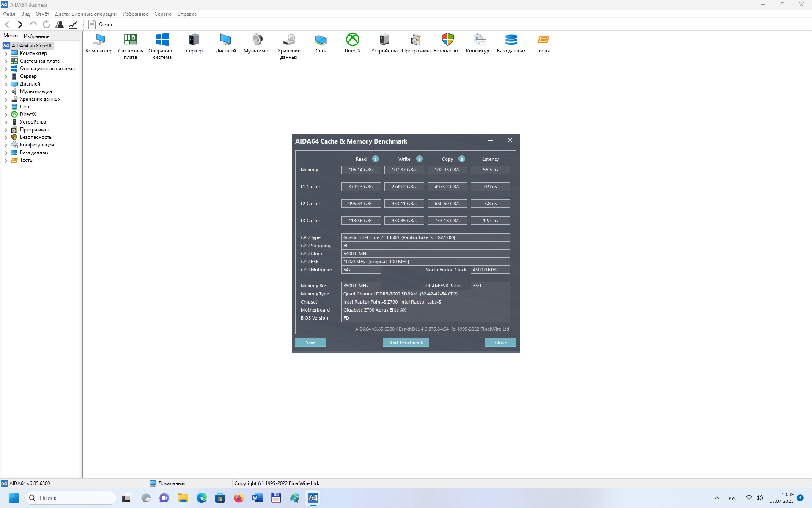The width and height of the screenshot is (812, 508).
Task: Open the Сервис menu
Action: pos(162,14)
